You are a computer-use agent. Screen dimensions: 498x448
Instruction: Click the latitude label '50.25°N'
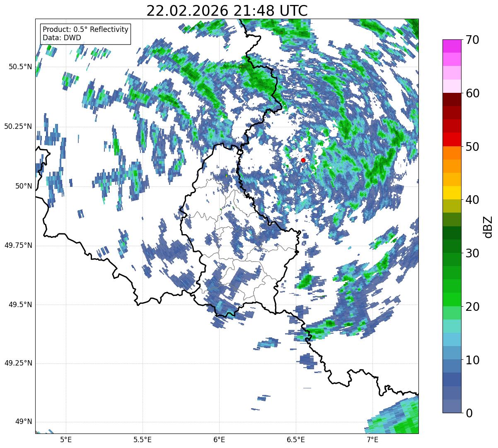tap(18, 126)
